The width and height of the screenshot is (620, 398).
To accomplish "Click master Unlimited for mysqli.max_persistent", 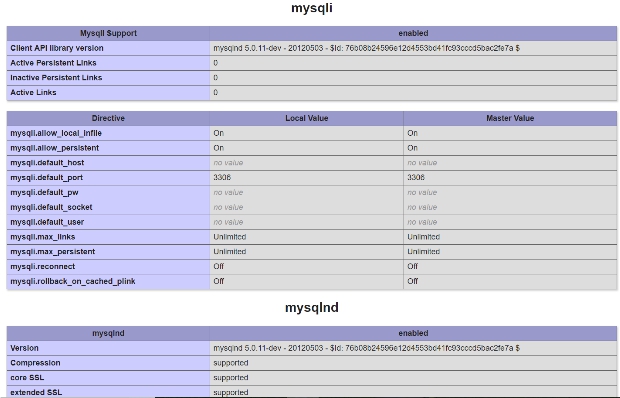I will 423,252.
